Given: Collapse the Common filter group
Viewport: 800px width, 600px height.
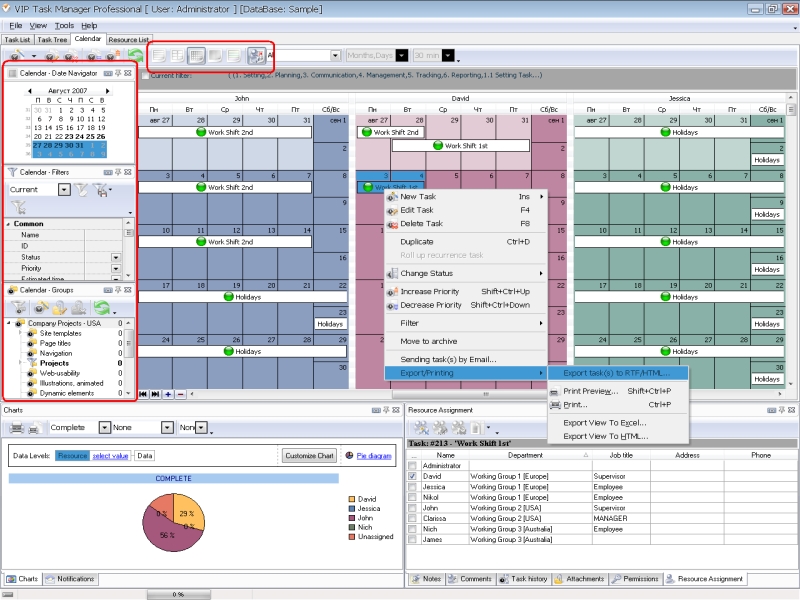Looking at the screenshot, I should [9, 224].
